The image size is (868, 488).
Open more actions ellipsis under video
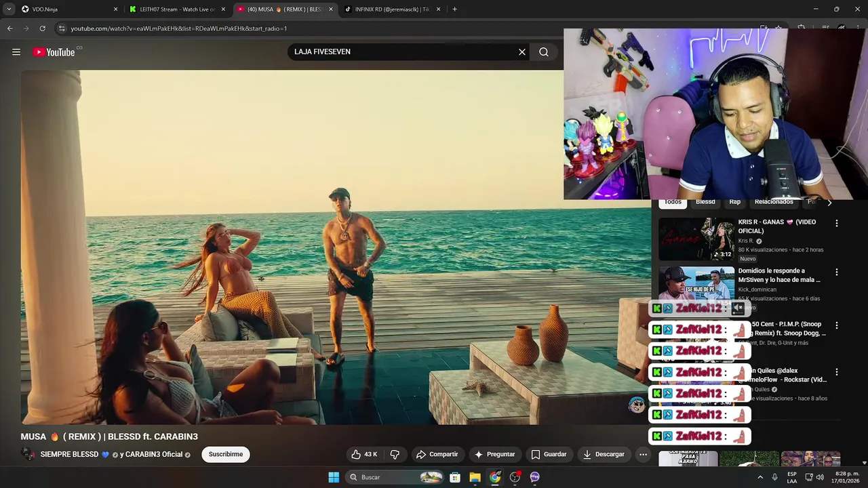pyautogui.click(x=643, y=454)
